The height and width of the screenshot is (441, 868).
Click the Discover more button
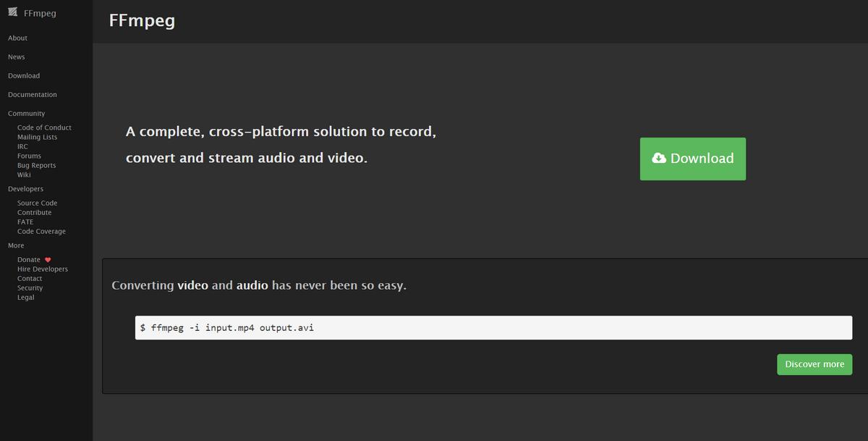coord(814,364)
